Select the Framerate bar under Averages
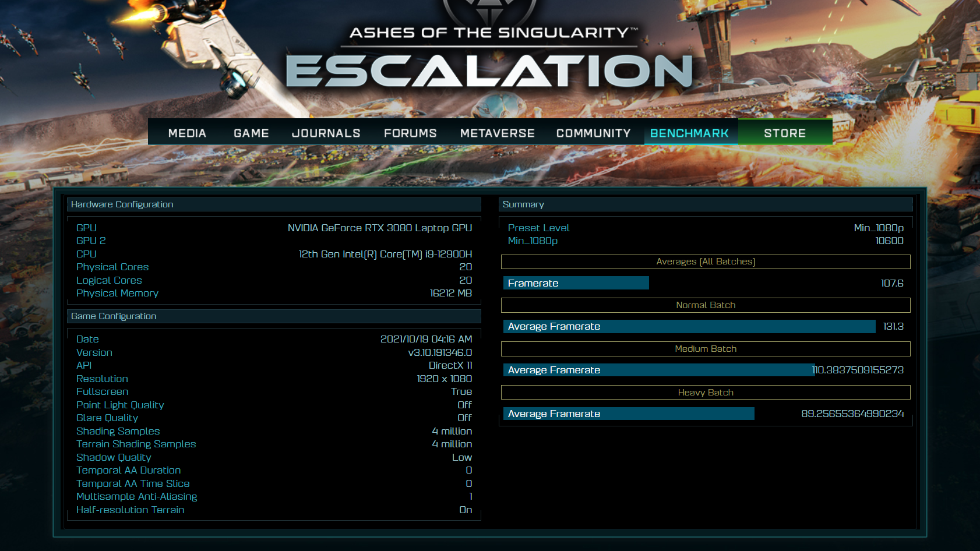This screenshot has height=551, width=980. tap(576, 282)
